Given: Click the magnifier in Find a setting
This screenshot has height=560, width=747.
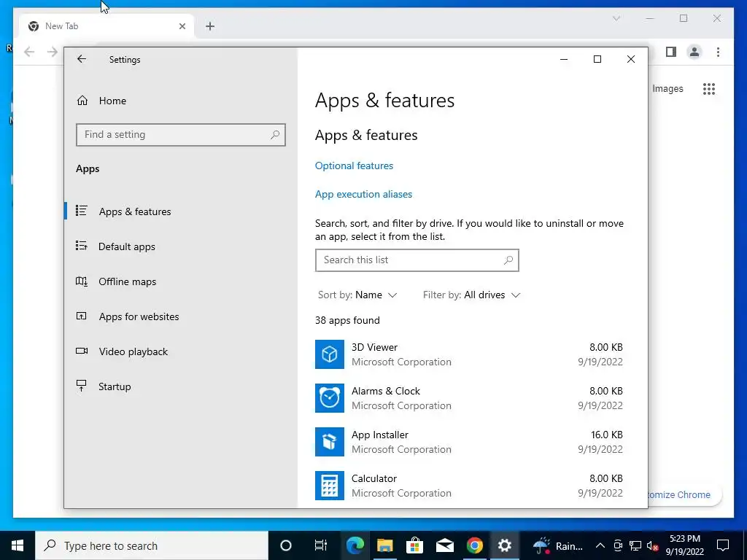Looking at the screenshot, I should 275,135.
